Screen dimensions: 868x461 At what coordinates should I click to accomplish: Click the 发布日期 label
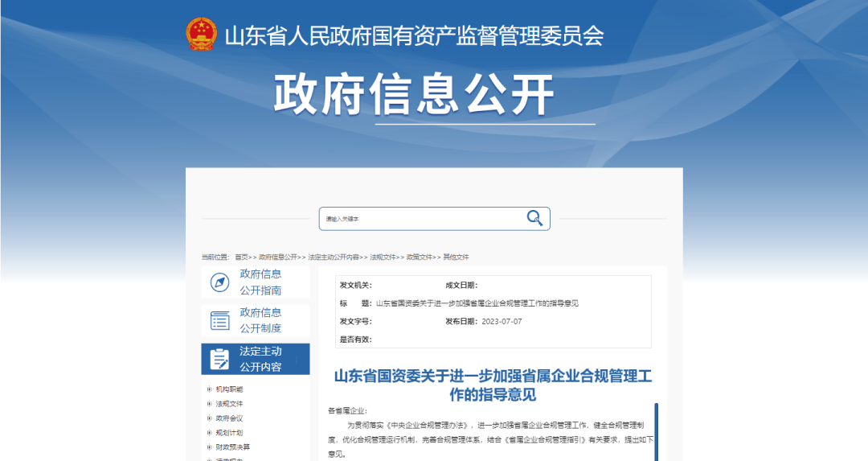[x=461, y=321]
